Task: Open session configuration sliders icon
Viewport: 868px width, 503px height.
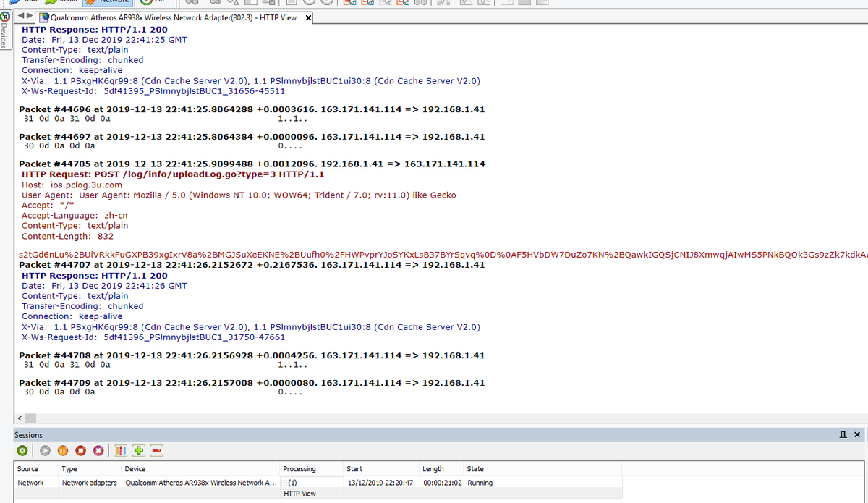Action: [x=121, y=450]
